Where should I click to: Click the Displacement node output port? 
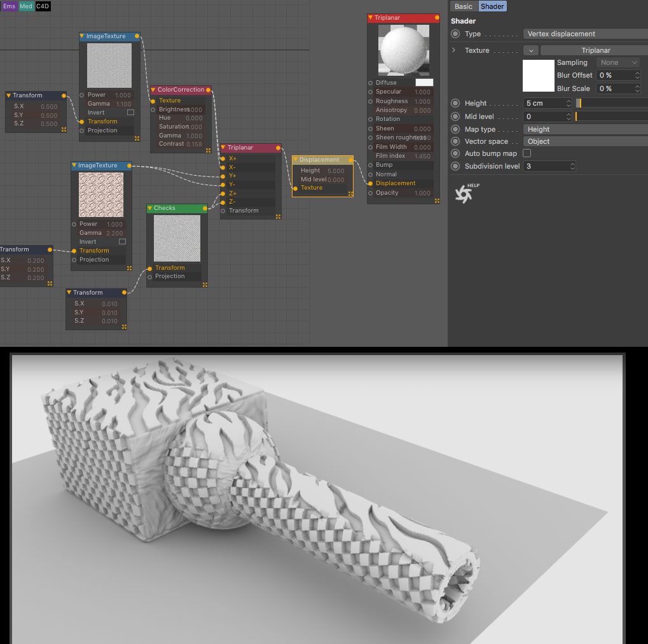tap(350, 160)
